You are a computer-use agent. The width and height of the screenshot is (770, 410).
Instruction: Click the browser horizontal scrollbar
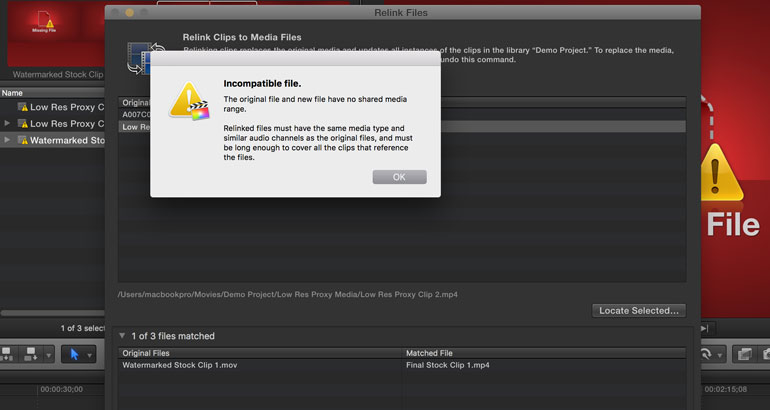point(52,313)
